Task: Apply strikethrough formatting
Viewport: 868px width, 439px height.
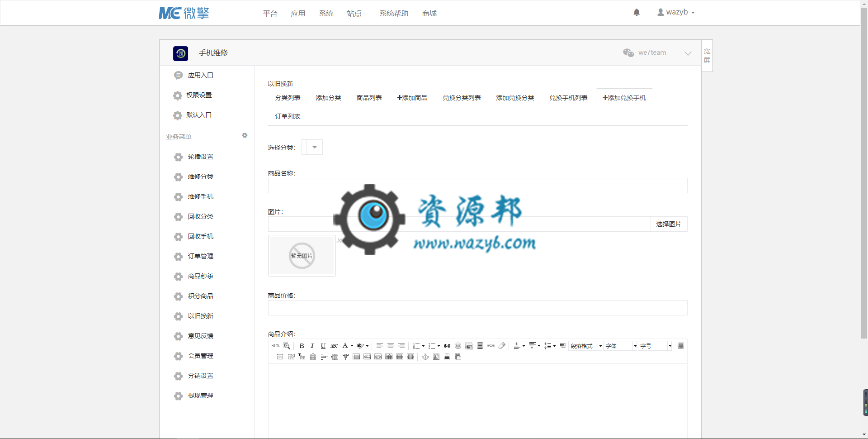Action: (334, 346)
